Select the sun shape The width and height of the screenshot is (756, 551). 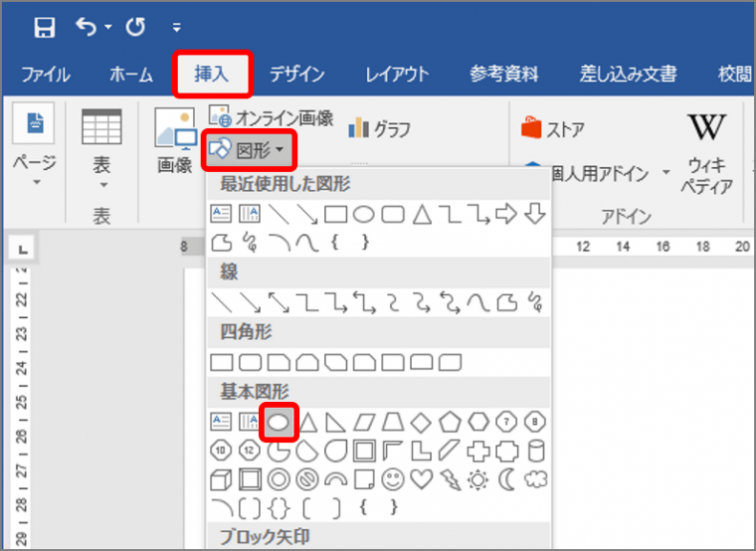pyautogui.click(x=479, y=479)
